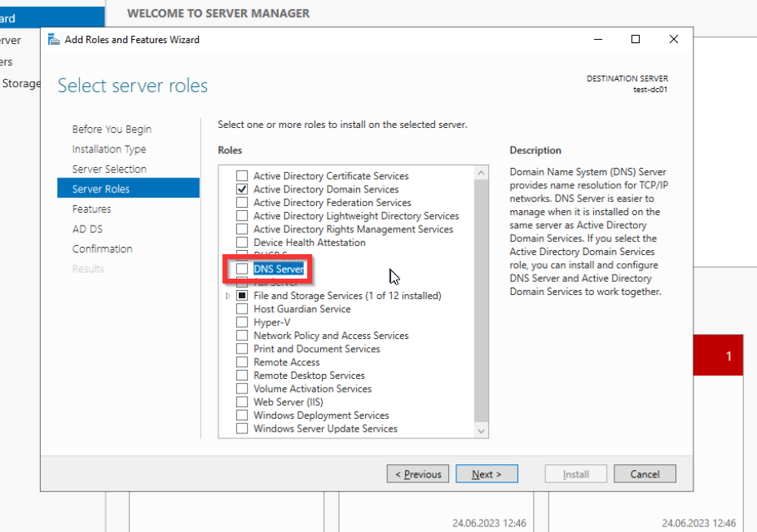Check Remote Access role
The width and height of the screenshot is (757, 532).
pyautogui.click(x=242, y=362)
